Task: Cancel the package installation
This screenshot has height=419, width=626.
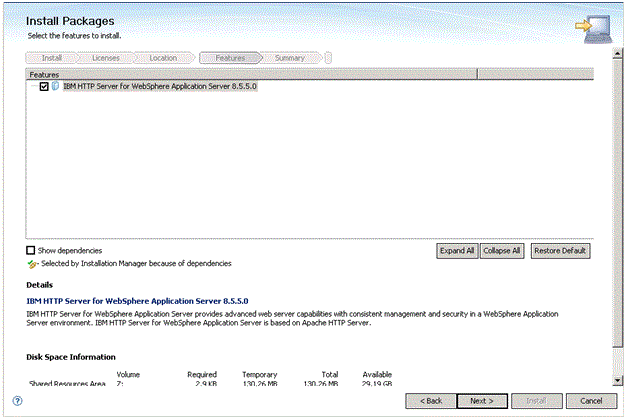Action: pyautogui.click(x=584, y=400)
